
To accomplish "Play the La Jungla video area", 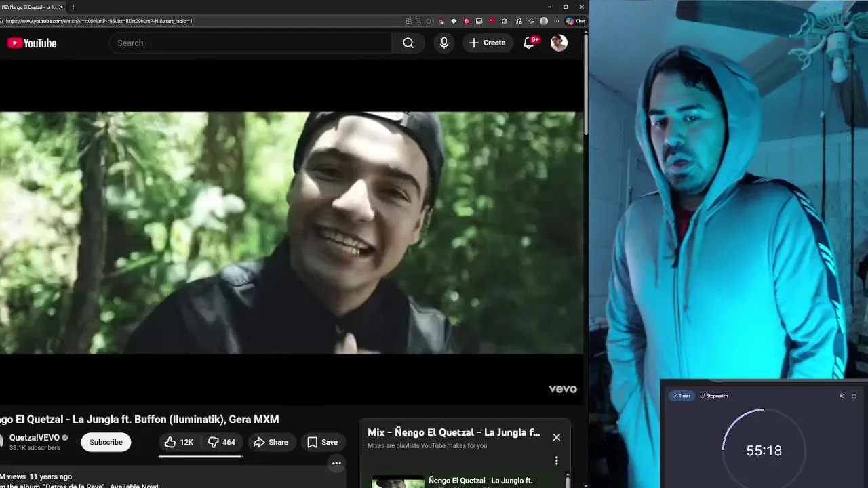I will (292, 232).
